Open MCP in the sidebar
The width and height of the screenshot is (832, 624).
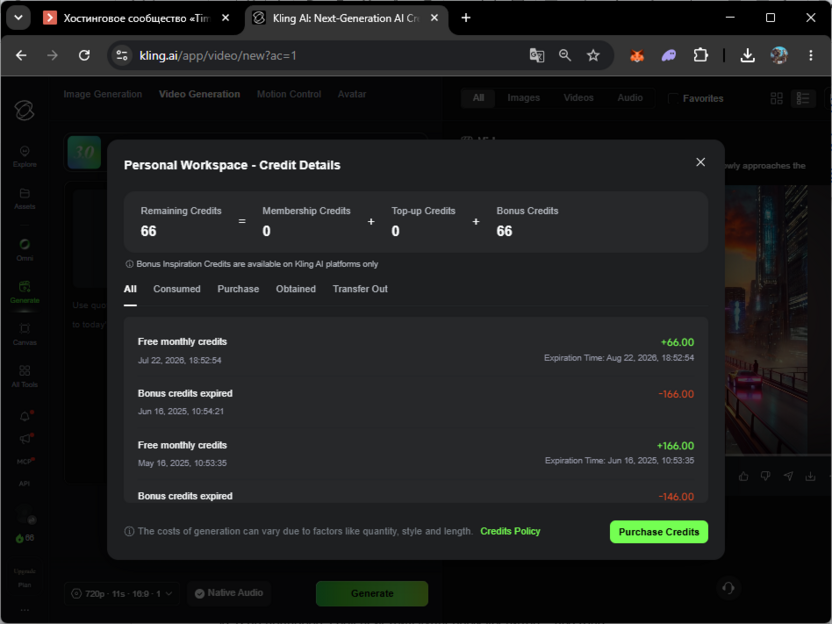click(25, 461)
